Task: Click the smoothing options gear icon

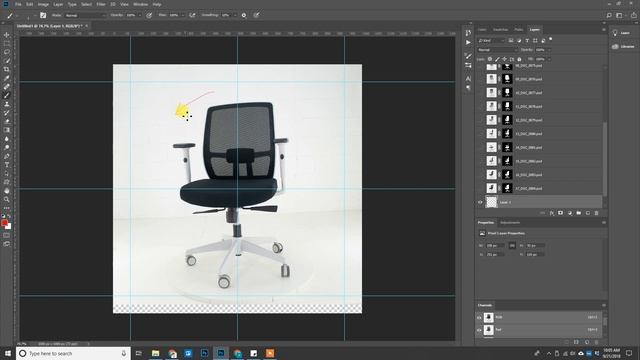Action: coord(244,15)
